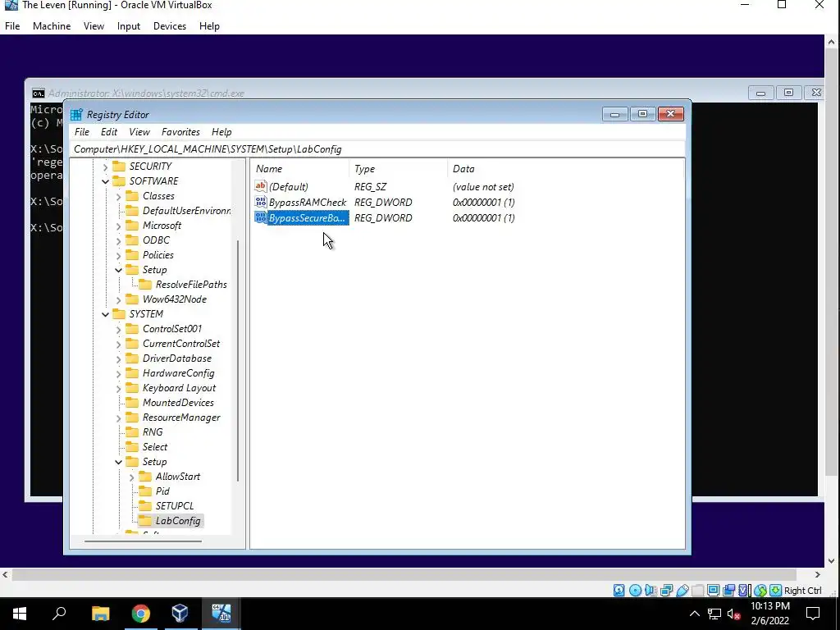This screenshot has height=630, width=840.
Task: Click VirtualBox optical disk status icon
Action: tap(635, 591)
